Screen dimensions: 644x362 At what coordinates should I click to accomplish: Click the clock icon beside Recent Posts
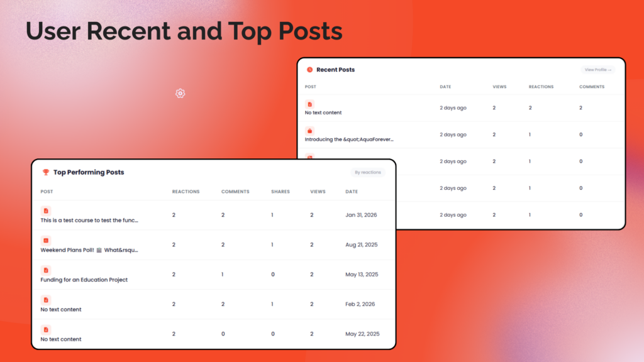(x=309, y=70)
